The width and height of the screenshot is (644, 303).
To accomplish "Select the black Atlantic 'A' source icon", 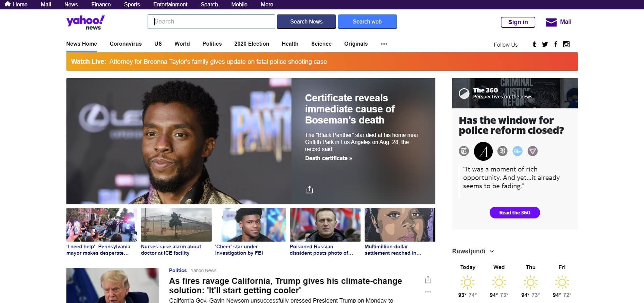I will click(x=483, y=151).
